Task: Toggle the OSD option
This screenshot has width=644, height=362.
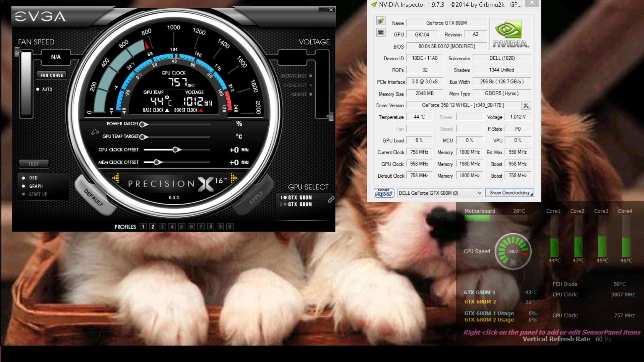Action: coord(30,178)
